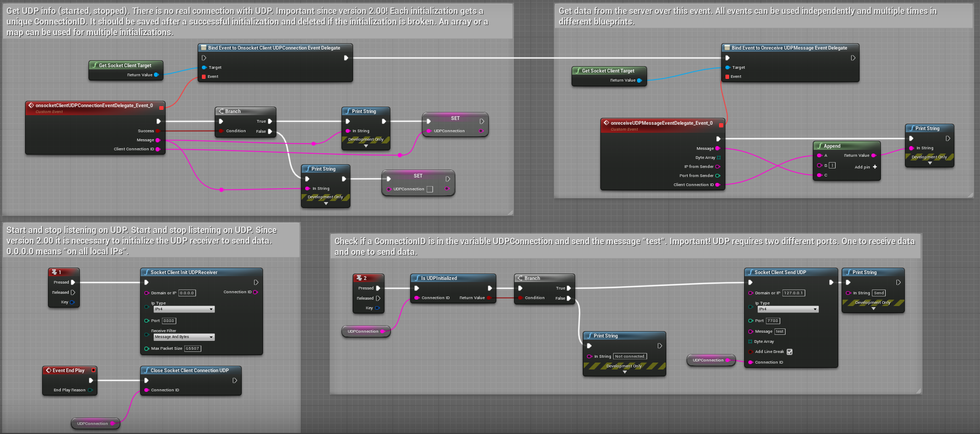Screen dimensions: 980x434
Task: Open Ip Type dropdown in Init UDPReceiver node
Action: [x=184, y=309]
